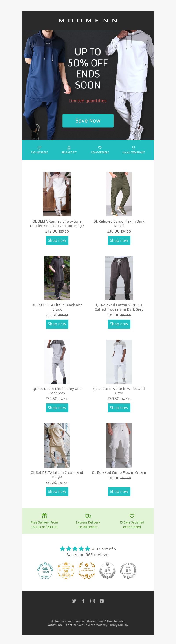The height and width of the screenshot is (644, 176).
Task: Click the Fashionable tag icon
Action: [39, 148]
